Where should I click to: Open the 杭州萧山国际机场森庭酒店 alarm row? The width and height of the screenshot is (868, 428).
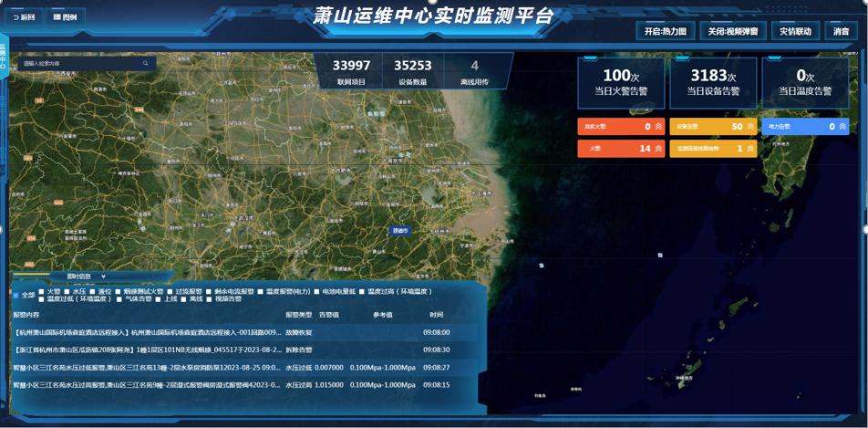[x=244, y=333]
